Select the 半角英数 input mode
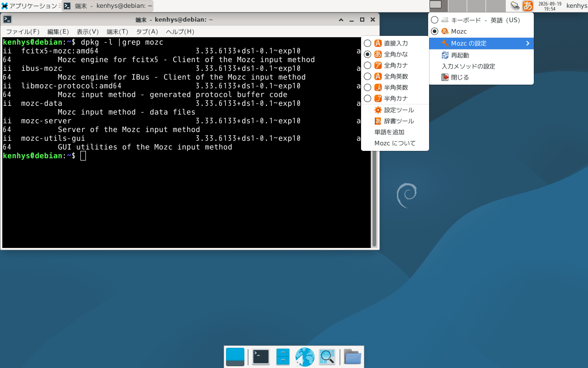The image size is (588, 368). (x=395, y=87)
